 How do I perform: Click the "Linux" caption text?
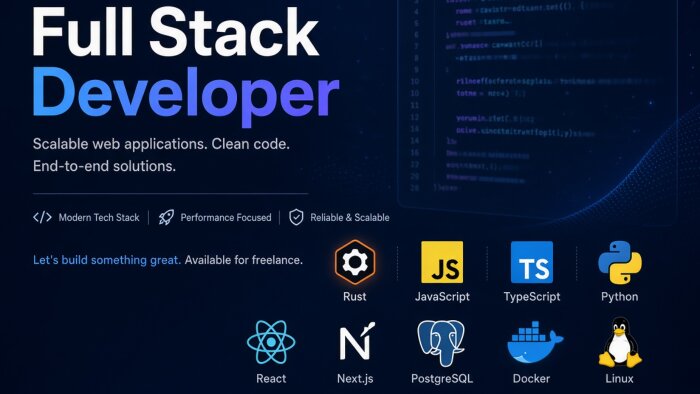click(619, 379)
